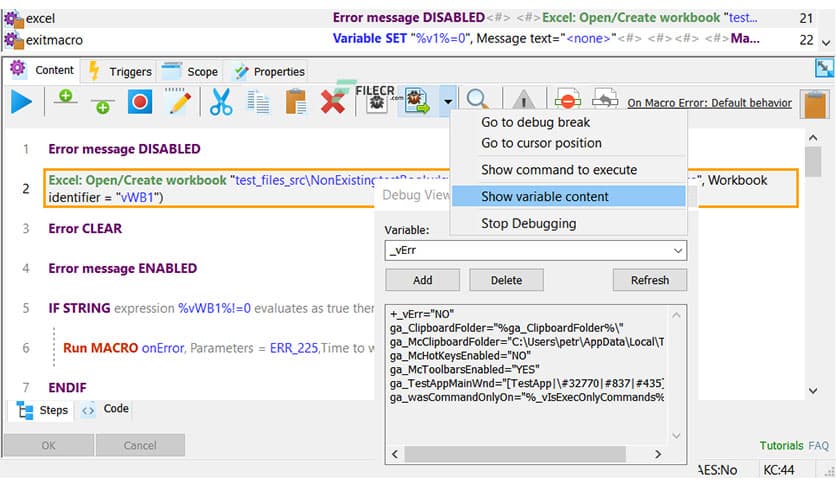836x484 pixels.
Task: Click the Add button in Debug View
Action: 422,280
